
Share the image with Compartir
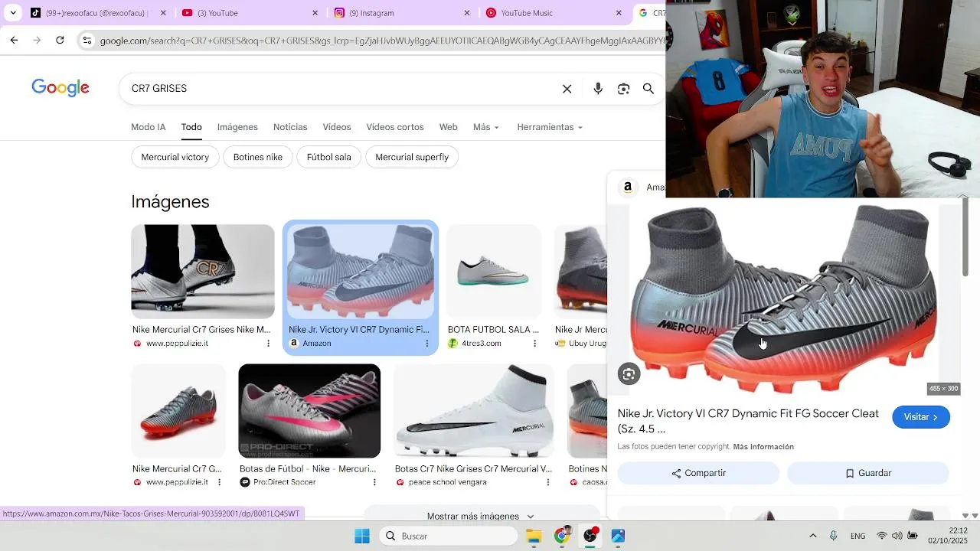point(698,473)
